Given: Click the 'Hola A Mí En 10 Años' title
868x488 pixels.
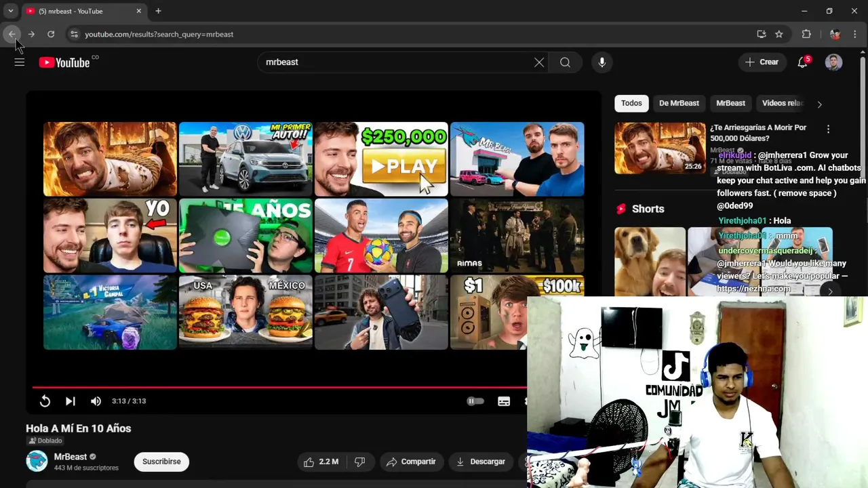Looking at the screenshot, I should 79,428.
